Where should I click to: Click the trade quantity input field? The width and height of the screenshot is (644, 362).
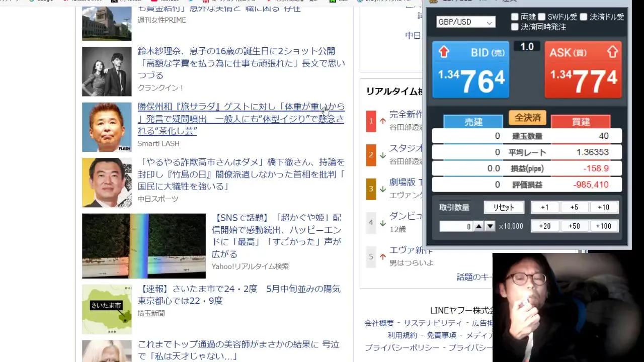point(456,226)
